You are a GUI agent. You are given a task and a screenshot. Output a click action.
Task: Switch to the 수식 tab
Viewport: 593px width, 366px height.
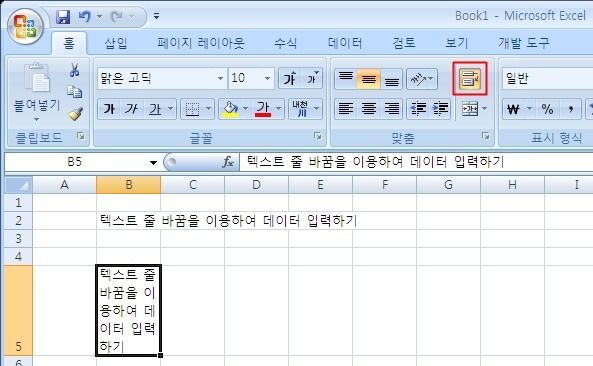point(286,43)
